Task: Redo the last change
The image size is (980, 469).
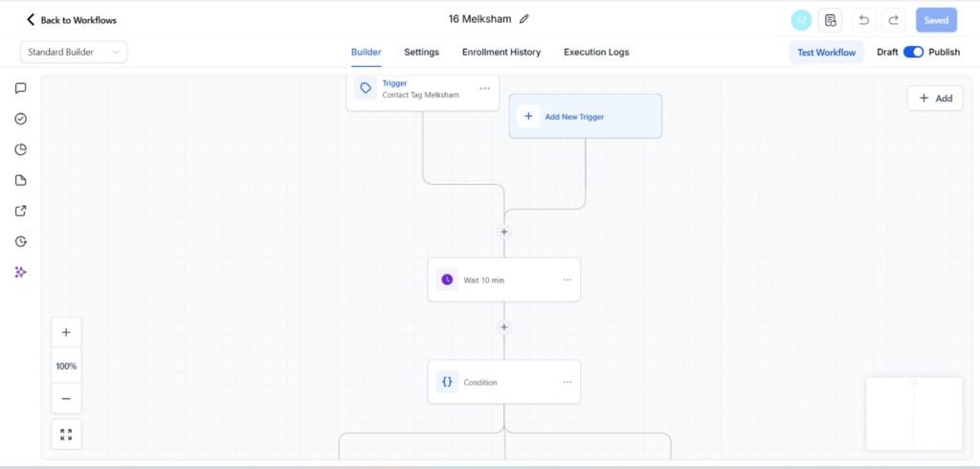Action: (x=893, y=20)
